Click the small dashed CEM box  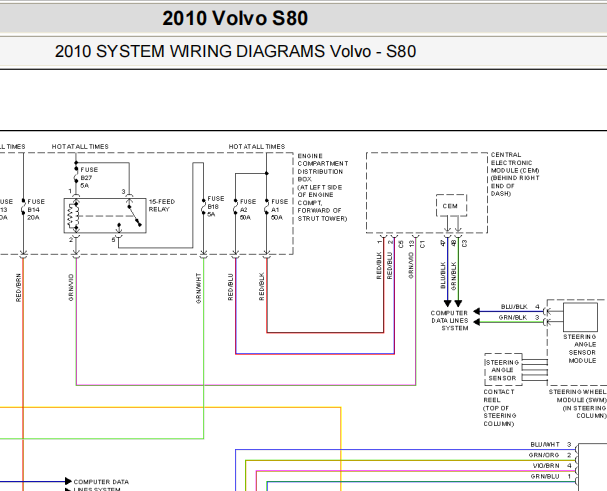tap(451, 206)
